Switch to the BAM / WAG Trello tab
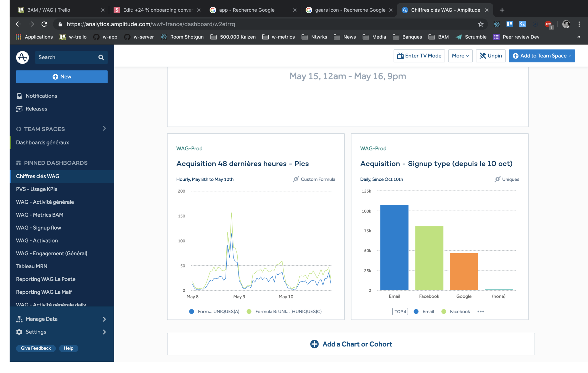Image resolution: width=588 pixels, height=373 pixels. point(49,10)
